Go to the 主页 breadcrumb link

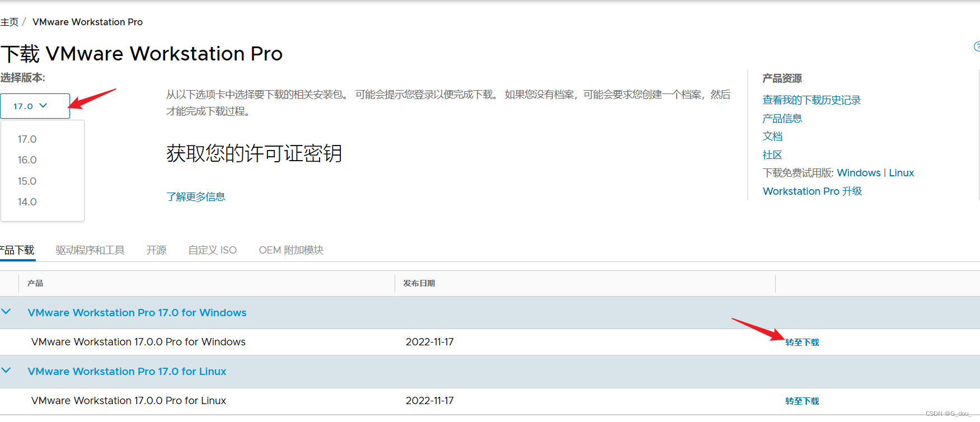click(x=9, y=22)
